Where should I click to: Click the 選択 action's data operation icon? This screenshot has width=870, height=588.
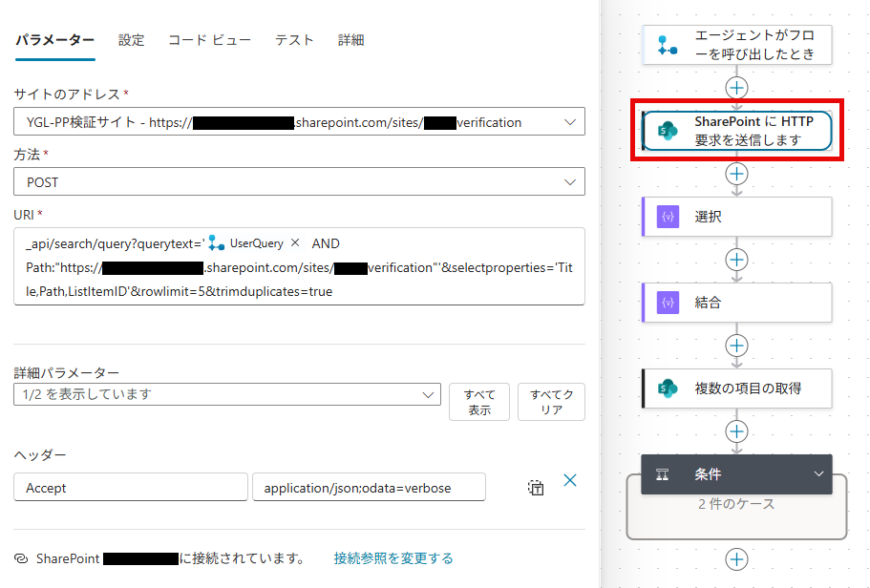point(668,217)
